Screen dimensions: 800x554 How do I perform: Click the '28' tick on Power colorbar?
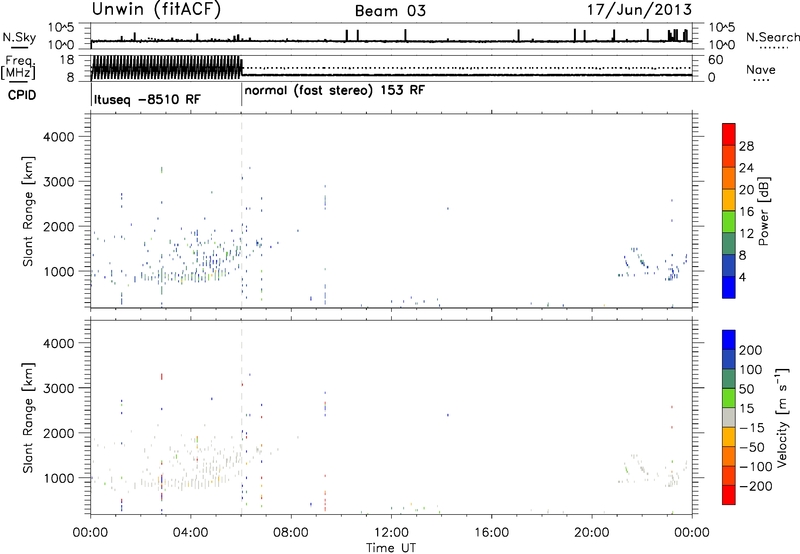pos(746,146)
